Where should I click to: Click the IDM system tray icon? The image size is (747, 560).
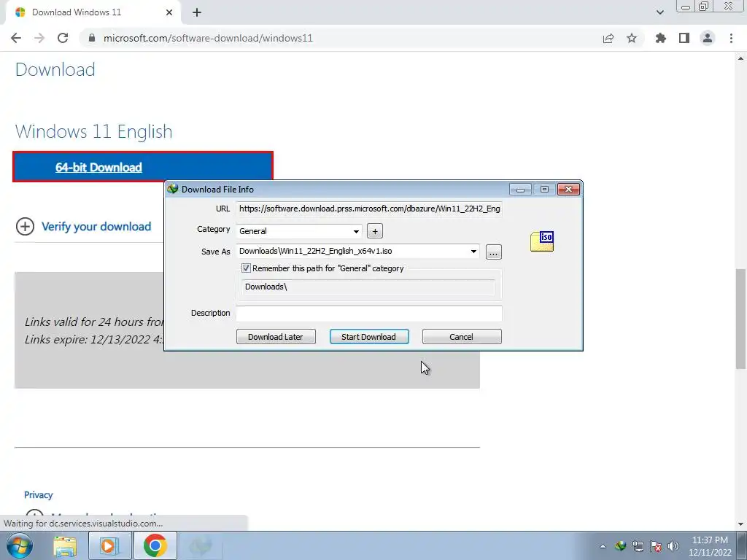[x=620, y=546]
